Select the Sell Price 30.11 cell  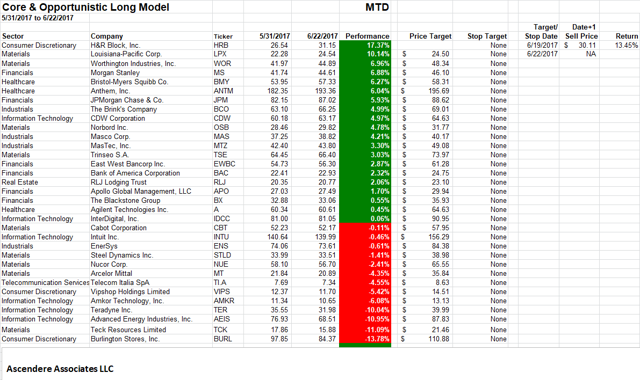click(580, 45)
